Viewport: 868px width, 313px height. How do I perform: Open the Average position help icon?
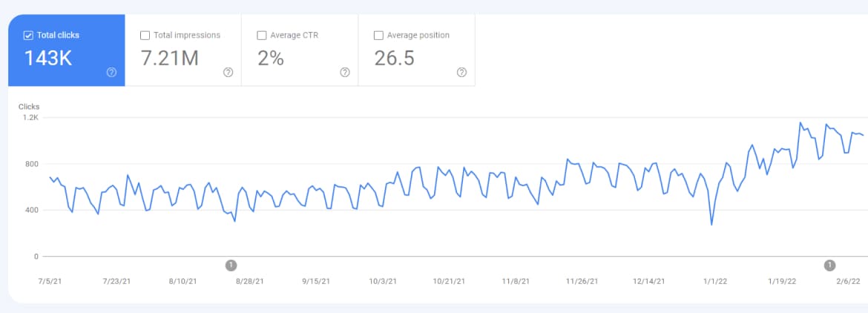pyautogui.click(x=461, y=72)
